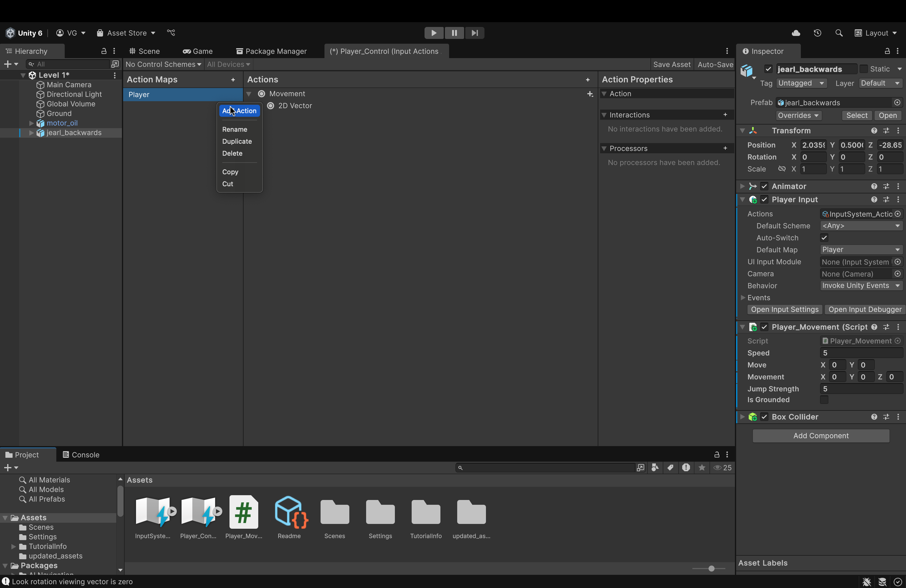Open the Layout dropdown
This screenshot has height=588, width=906.
pos(875,33)
